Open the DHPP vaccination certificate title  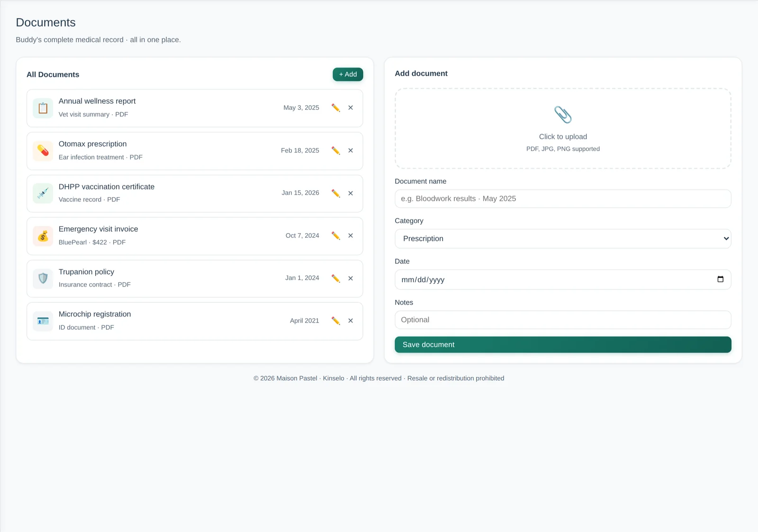tap(107, 187)
